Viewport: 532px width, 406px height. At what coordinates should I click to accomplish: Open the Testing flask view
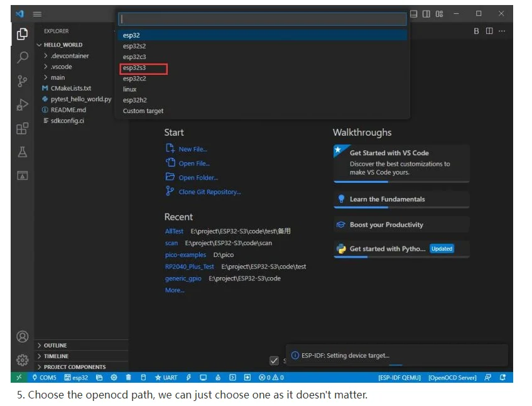click(23, 151)
